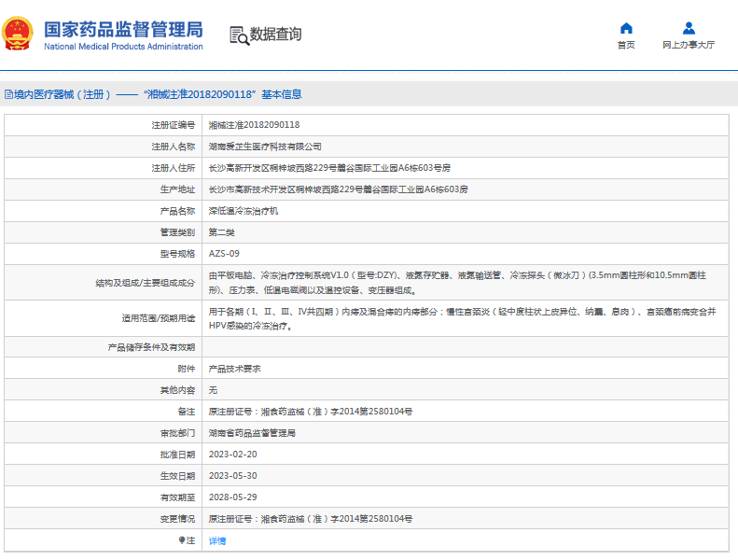This screenshot has width=738, height=560.
Task: Go to home page via house icon
Action: point(626,28)
